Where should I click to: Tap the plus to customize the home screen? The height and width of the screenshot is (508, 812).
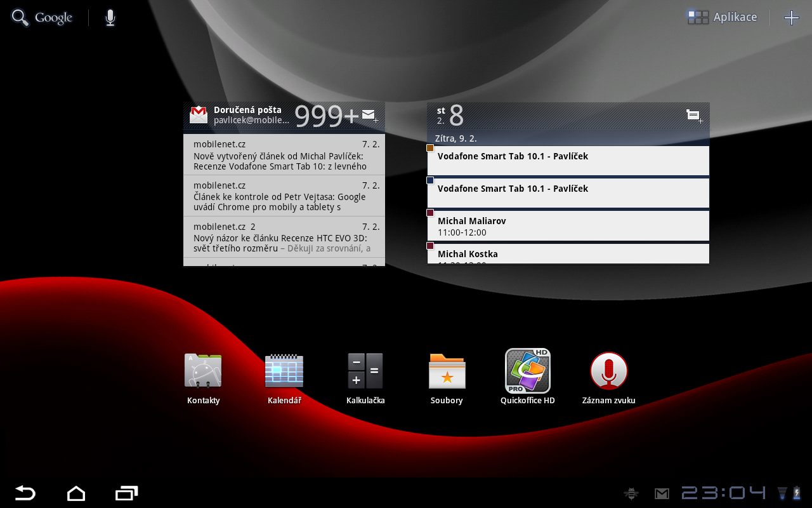click(x=792, y=17)
